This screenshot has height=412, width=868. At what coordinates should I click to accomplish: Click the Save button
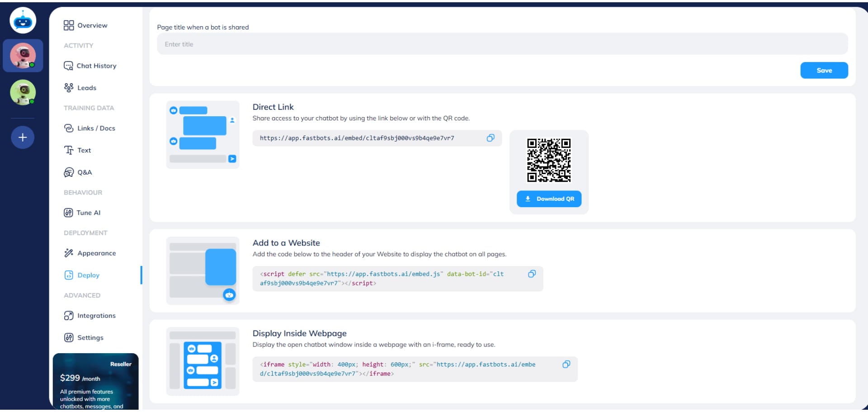tap(824, 70)
